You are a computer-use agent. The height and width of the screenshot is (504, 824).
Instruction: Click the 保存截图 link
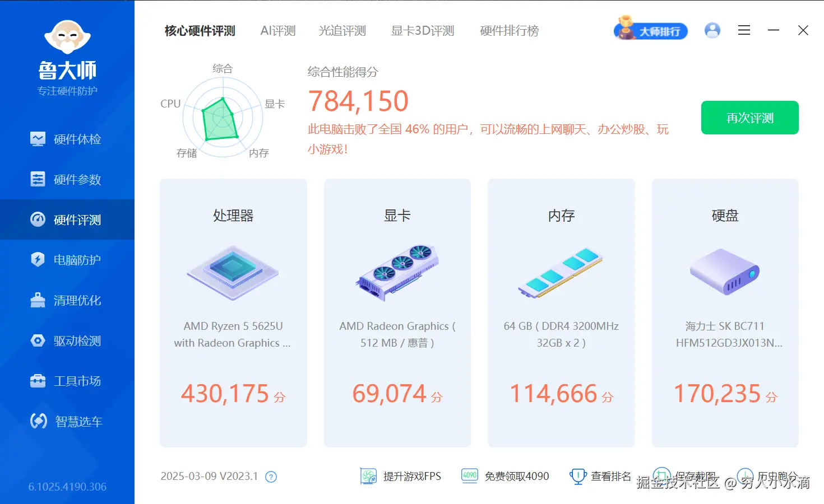[x=696, y=477]
